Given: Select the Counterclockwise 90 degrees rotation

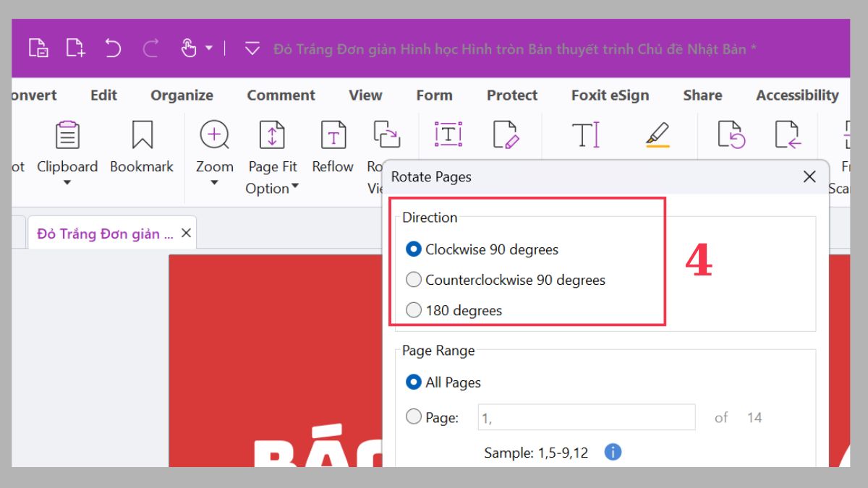Looking at the screenshot, I should pos(414,280).
